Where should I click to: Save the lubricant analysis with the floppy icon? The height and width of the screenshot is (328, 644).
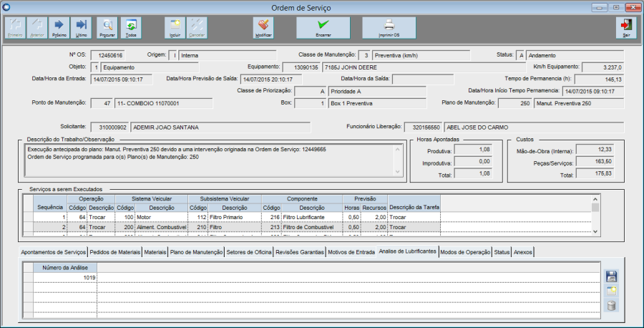point(612,276)
